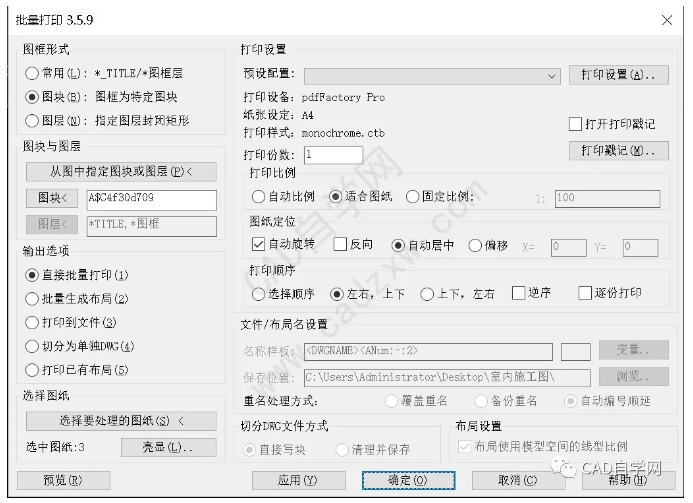Select 打印到文件(3) output option
Viewport: 693px width, 503px height.
[32, 323]
